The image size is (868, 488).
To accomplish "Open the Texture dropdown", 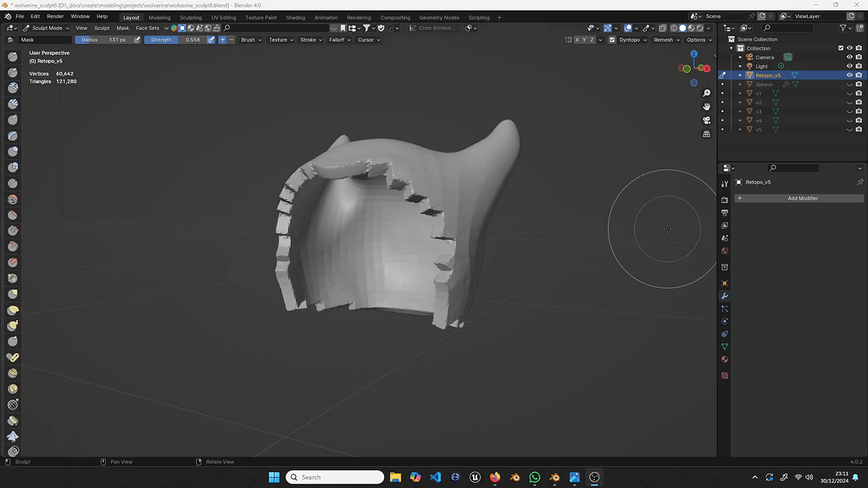I will coord(281,40).
